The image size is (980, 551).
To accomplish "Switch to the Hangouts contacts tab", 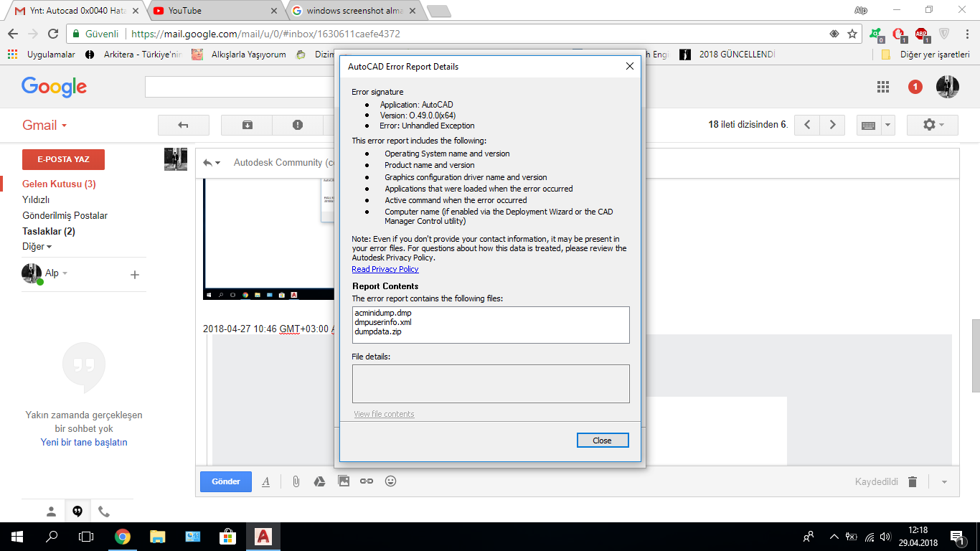I will click(51, 512).
